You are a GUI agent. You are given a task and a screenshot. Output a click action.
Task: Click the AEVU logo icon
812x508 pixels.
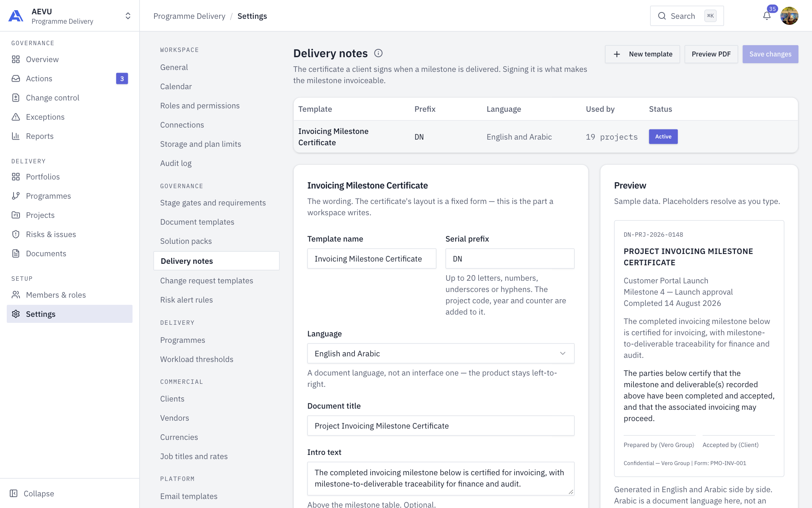pyautogui.click(x=16, y=16)
